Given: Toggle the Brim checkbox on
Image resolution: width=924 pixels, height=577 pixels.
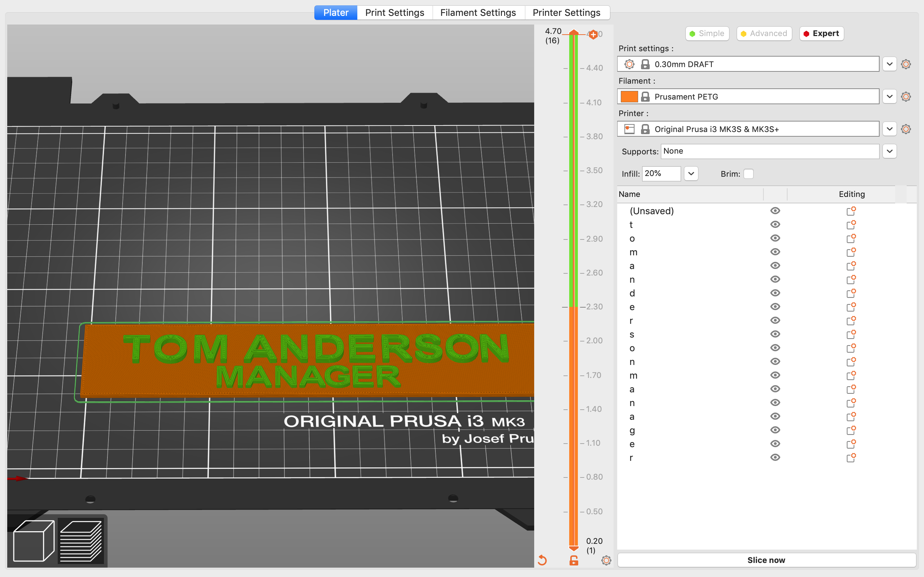Looking at the screenshot, I should [x=748, y=173].
